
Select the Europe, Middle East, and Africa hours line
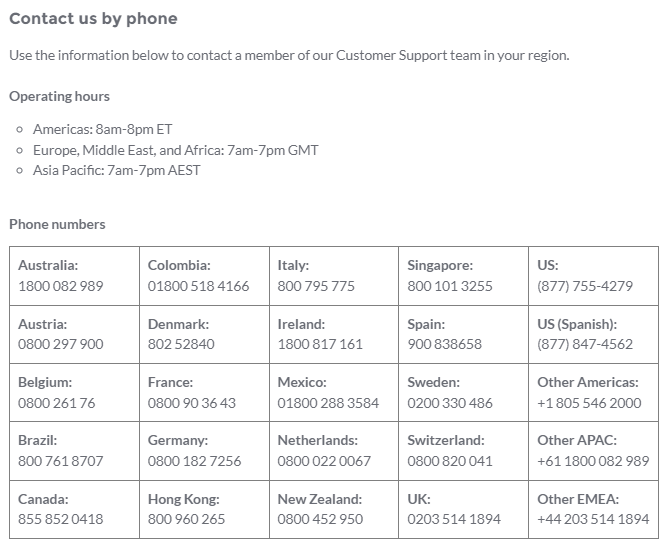click(x=176, y=150)
